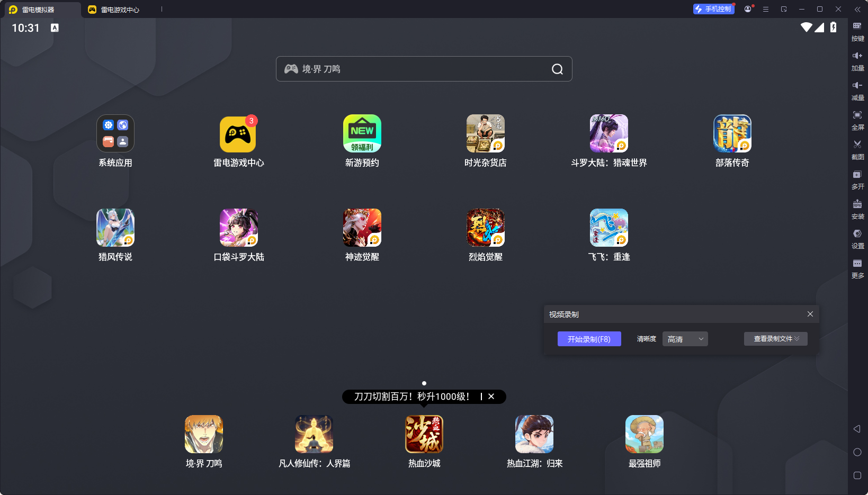Click the search magnifier icon
Image resolution: width=868 pixels, height=495 pixels.
557,69
